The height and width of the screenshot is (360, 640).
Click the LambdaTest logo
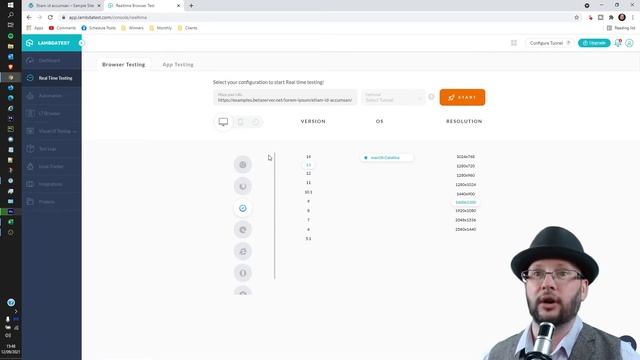point(48,43)
